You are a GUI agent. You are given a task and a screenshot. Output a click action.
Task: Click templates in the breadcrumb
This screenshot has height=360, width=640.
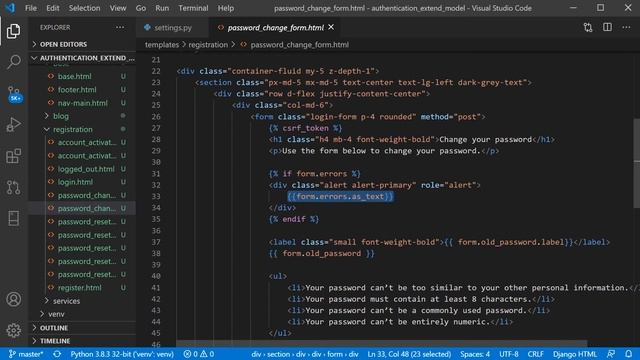tap(162, 44)
